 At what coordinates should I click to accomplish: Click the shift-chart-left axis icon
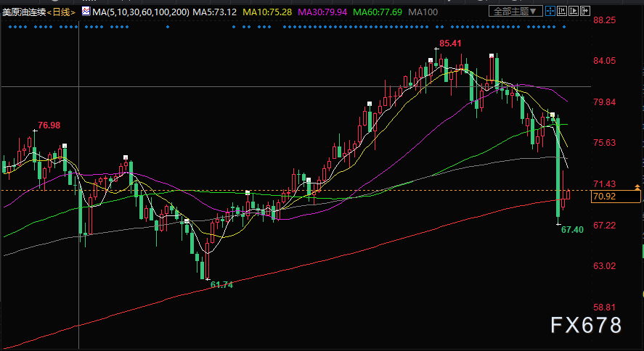562,11
